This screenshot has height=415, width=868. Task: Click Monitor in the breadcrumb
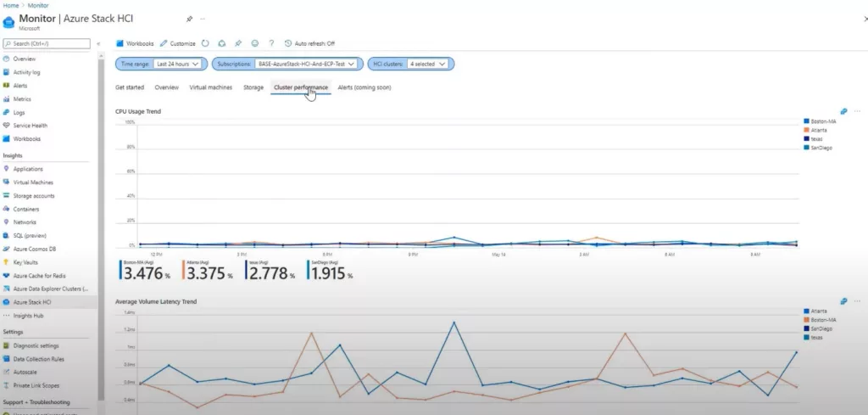[38, 5]
